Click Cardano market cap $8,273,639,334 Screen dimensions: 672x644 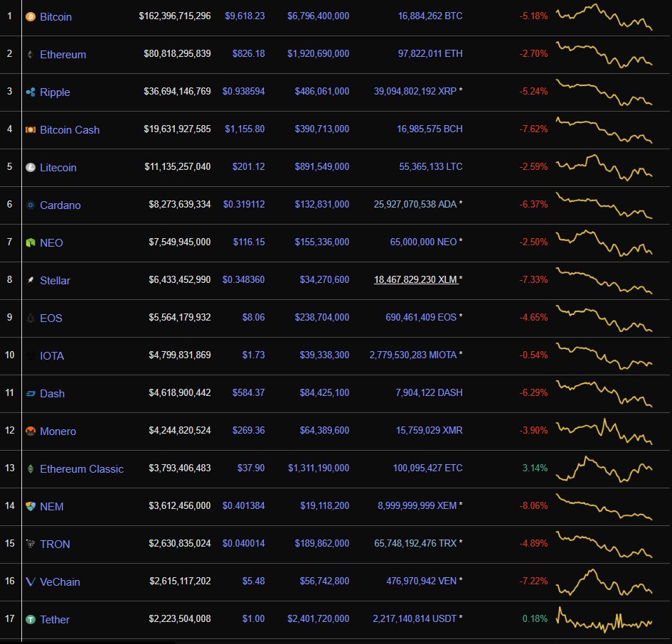(x=180, y=205)
